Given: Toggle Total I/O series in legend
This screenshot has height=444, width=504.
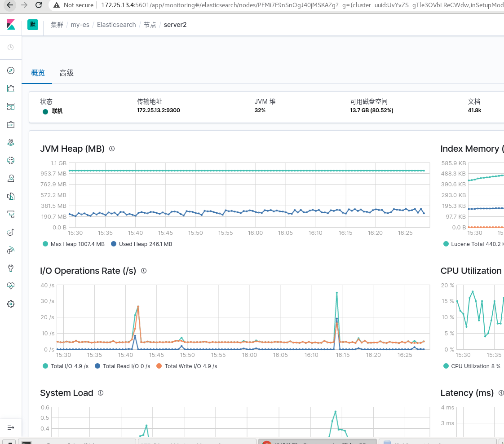Looking at the screenshot, I should tap(66, 366).
